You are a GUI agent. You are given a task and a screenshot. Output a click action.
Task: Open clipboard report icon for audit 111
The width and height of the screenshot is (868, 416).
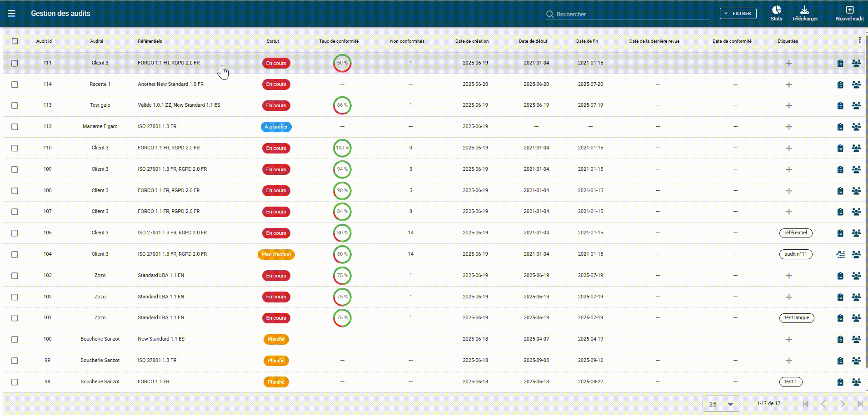point(840,64)
